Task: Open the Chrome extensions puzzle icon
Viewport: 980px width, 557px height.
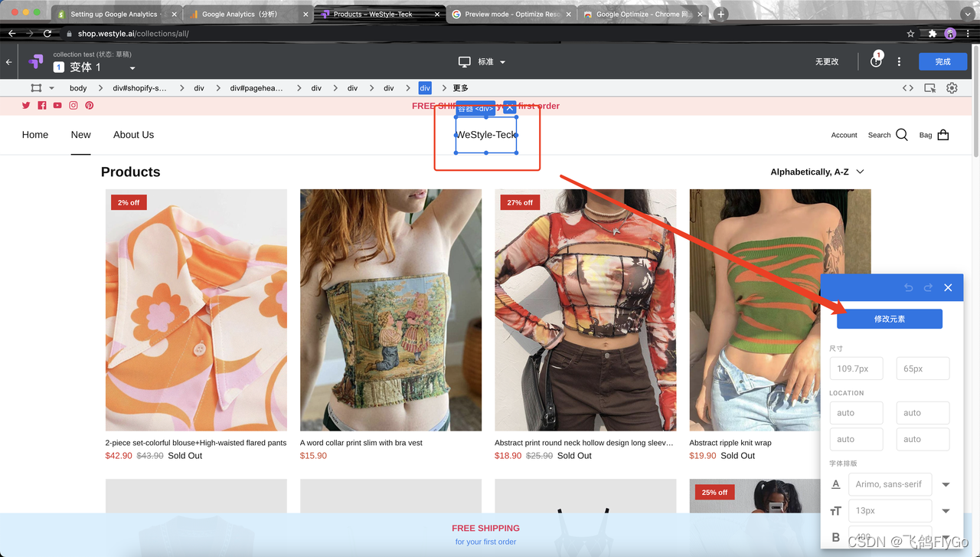Action: [932, 34]
